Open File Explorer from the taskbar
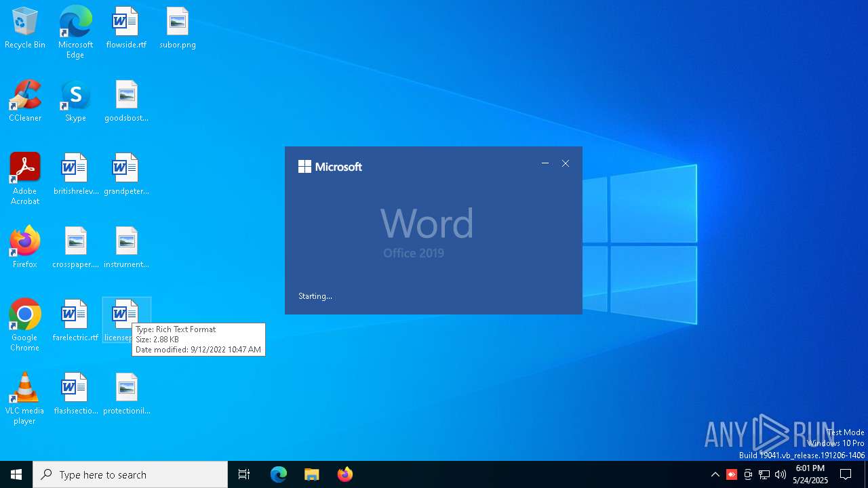This screenshot has width=868, height=488. point(311,474)
